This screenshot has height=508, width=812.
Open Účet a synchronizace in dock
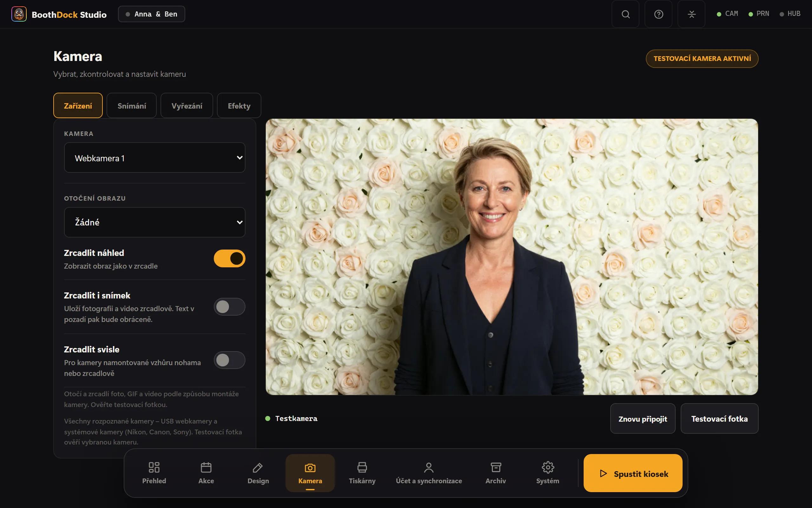[429, 473]
